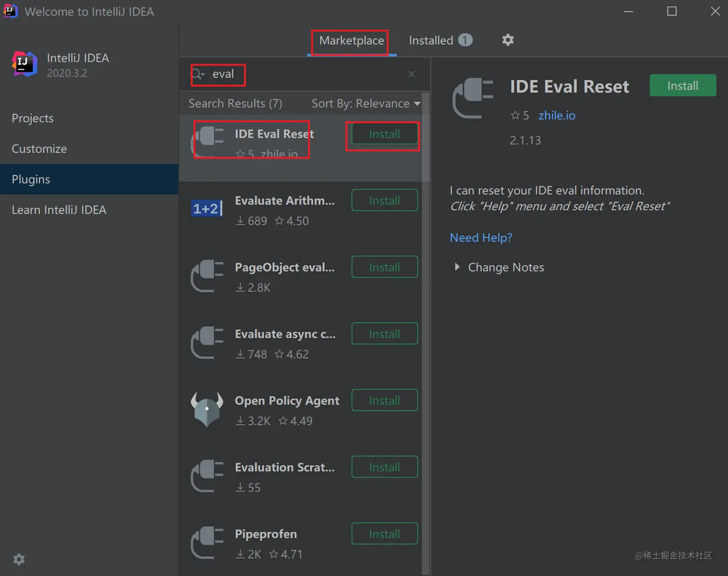728x576 pixels.
Task: Select the Evaluate async plugin icon
Action: pyautogui.click(x=207, y=343)
